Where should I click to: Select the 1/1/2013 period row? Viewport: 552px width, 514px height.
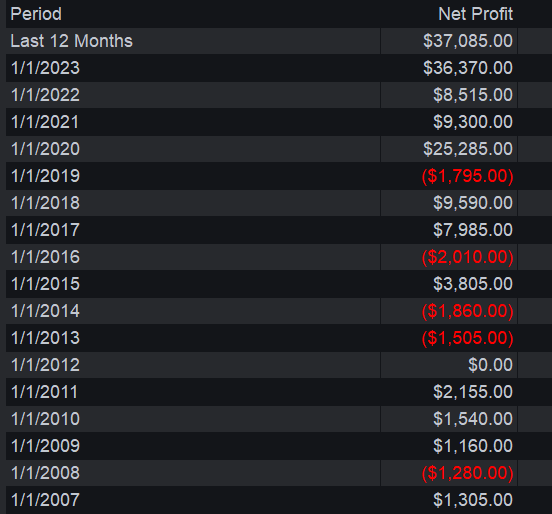(x=279, y=338)
